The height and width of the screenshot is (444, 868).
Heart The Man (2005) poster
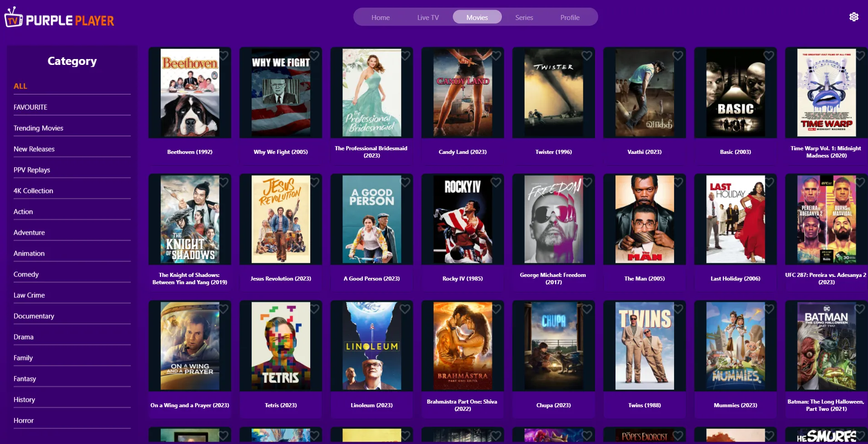point(678,182)
